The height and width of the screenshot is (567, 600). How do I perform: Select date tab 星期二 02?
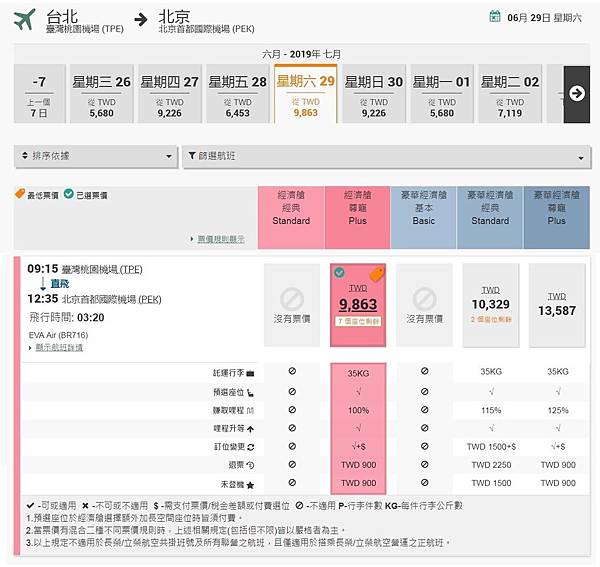[510, 94]
